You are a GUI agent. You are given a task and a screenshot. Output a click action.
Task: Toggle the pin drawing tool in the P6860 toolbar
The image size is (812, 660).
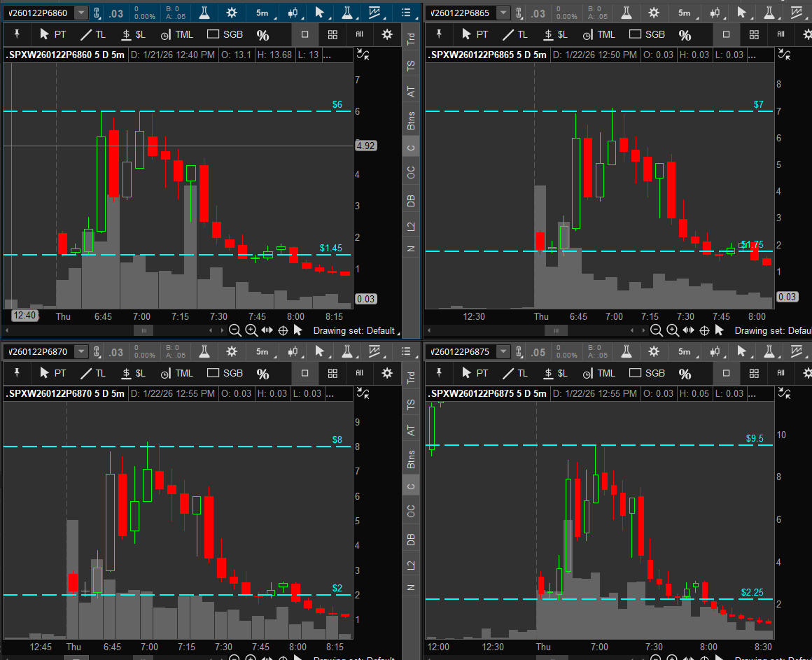pyautogui.click(x=17, y=34)
